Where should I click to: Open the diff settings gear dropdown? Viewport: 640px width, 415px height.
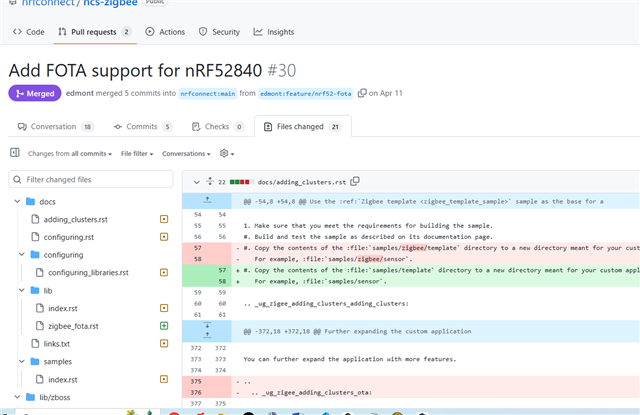(227, 153)
